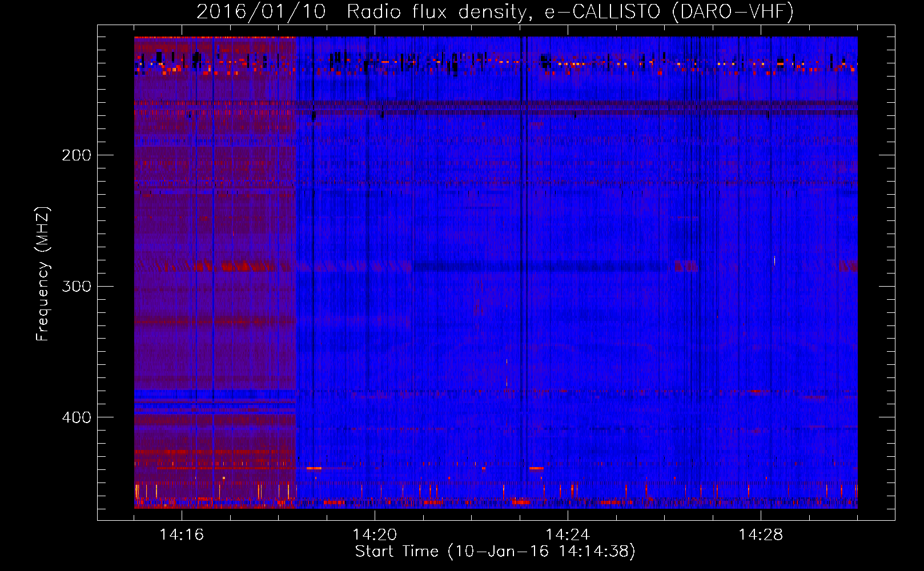Click the 300 frequency tick label

tap(77, 286)
